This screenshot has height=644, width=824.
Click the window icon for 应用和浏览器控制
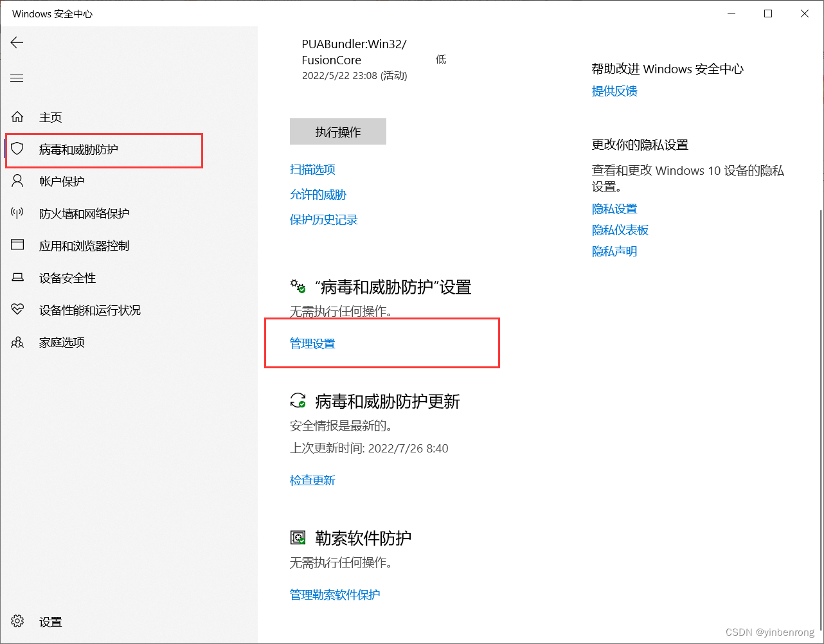(x=17, y=246)
